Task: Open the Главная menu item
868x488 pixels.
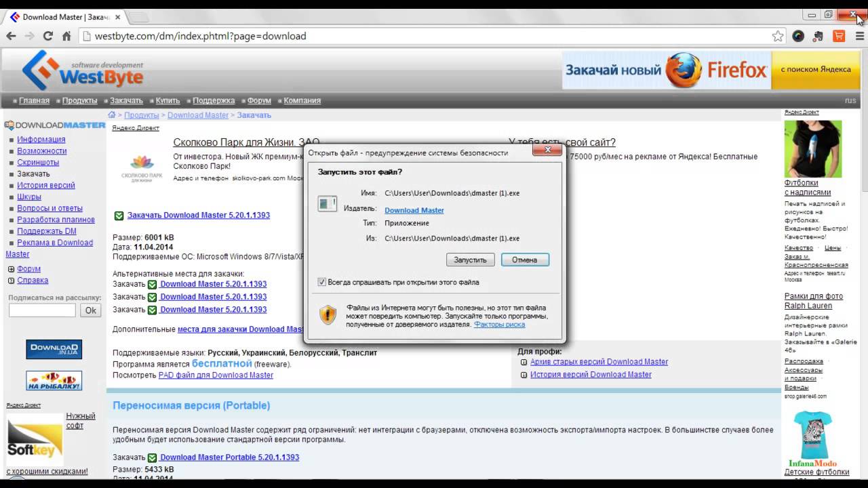Action: [x=34, y=100]
